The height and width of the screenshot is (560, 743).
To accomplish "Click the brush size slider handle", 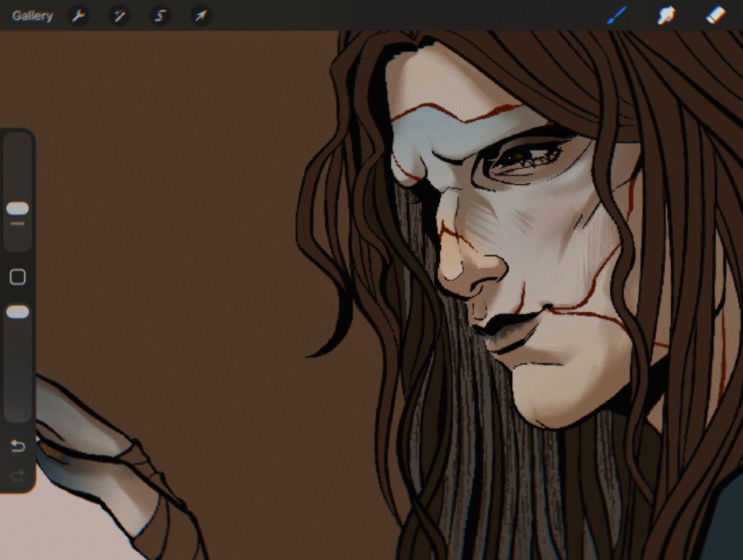I will [17, 208].
